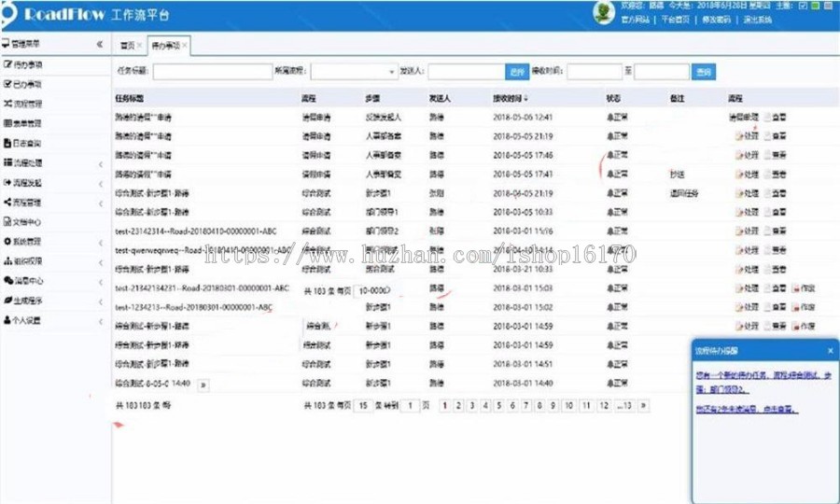Close the 流程待办提醒 popup
Screen dimensions: 840x504
tap(831, 351)
